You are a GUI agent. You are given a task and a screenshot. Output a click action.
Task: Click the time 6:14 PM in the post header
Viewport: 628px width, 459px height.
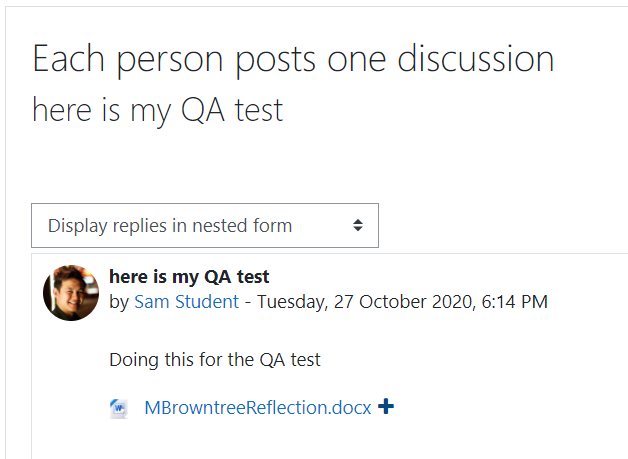point(514,302)
